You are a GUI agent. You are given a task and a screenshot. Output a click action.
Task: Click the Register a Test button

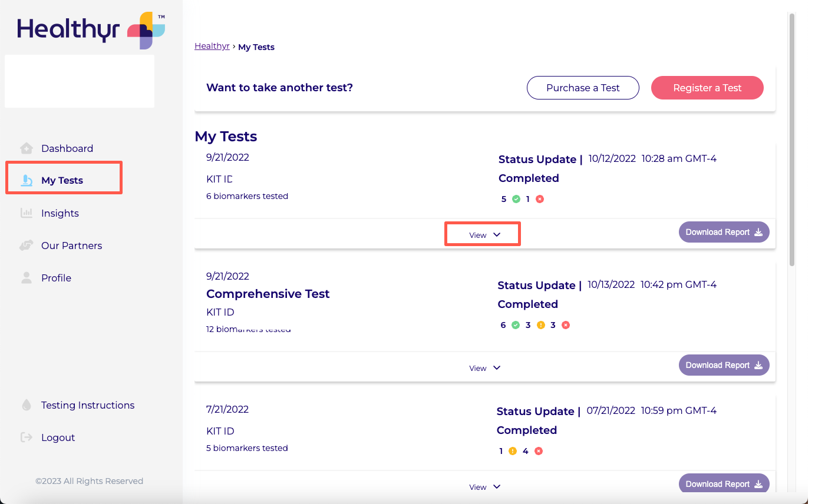click(707, 88)
